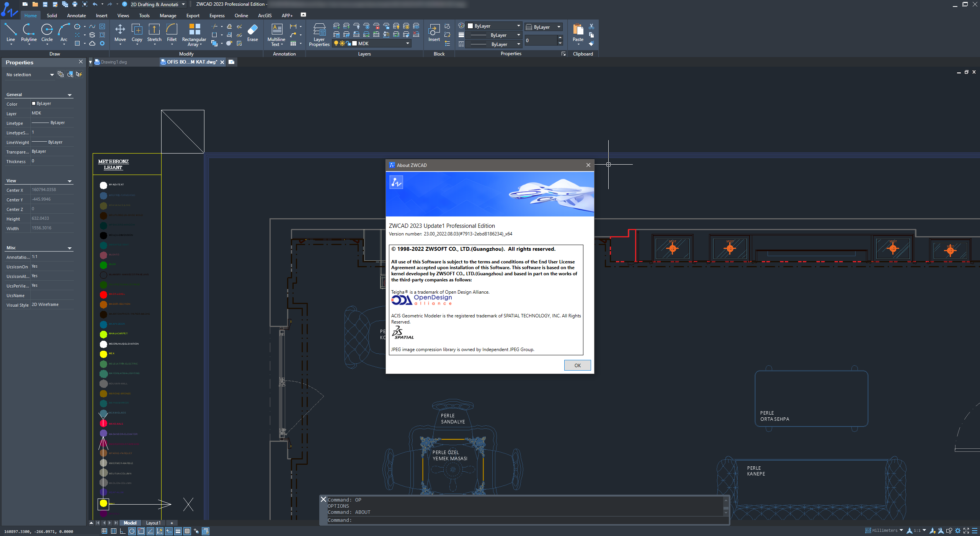
Task: Open the MDK layer dropdown
Action: [372, 44]
